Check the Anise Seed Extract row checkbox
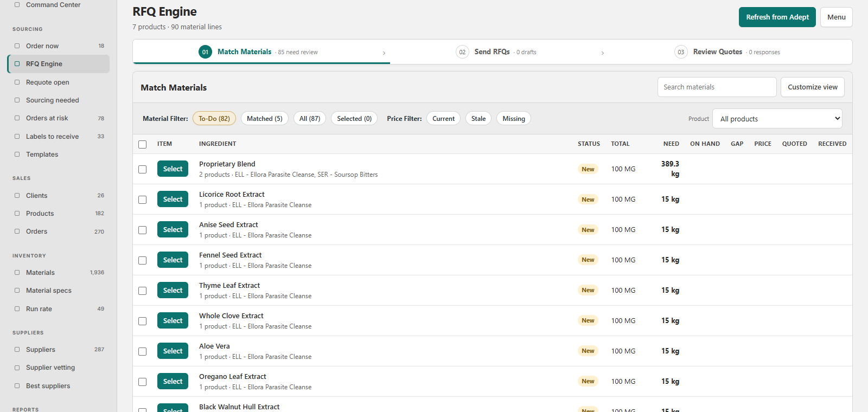The height and width of the screenshot is (412, 868). [143, 230]
